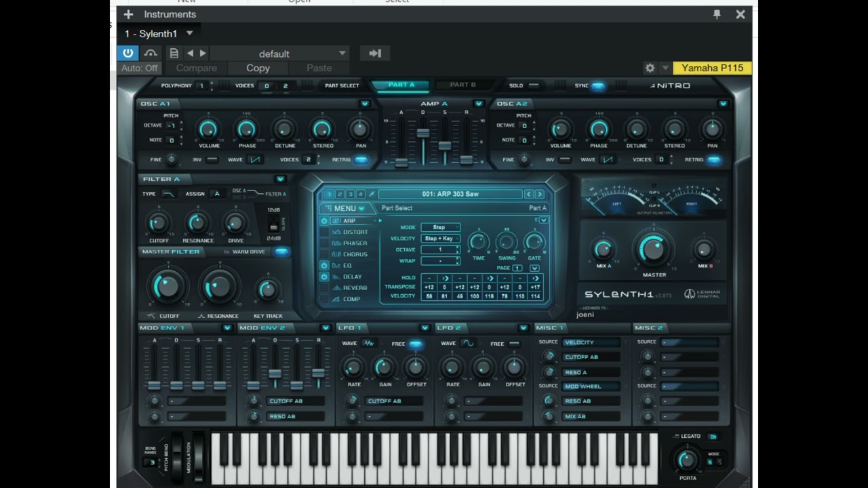This screenshot has width=868, height=488.
Task: Click the MASTER volume knob
Action: 654,249
